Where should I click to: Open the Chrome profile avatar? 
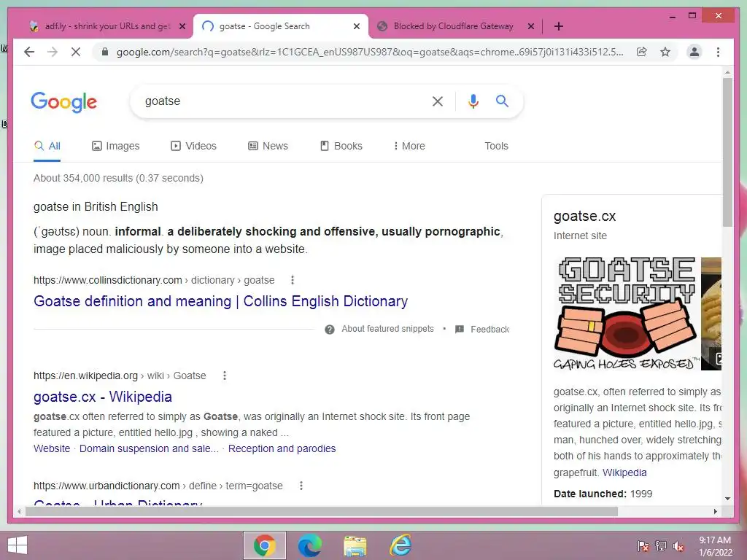pos(694,52)
